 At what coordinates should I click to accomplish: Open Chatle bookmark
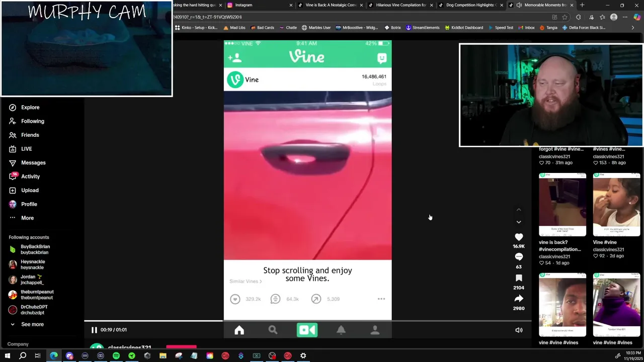point(288,28)
